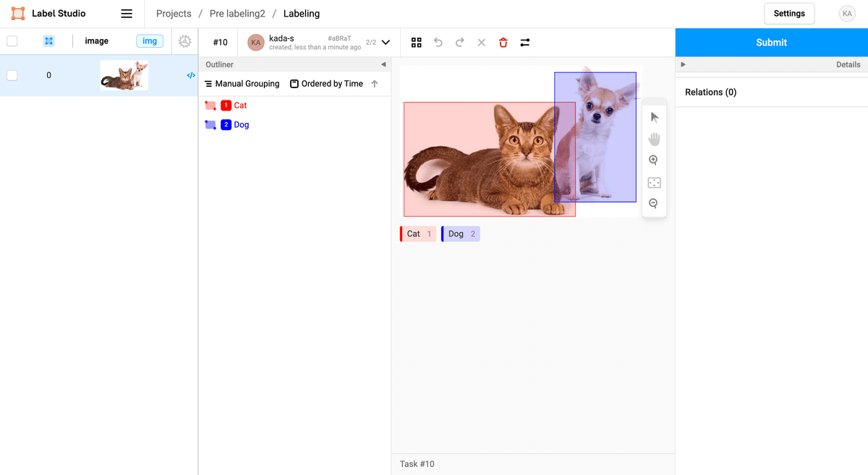Image resolution: width=868 pixels, height=475 pixels.
Task: Click the grid icon in the table header
Action: (48, 41)
